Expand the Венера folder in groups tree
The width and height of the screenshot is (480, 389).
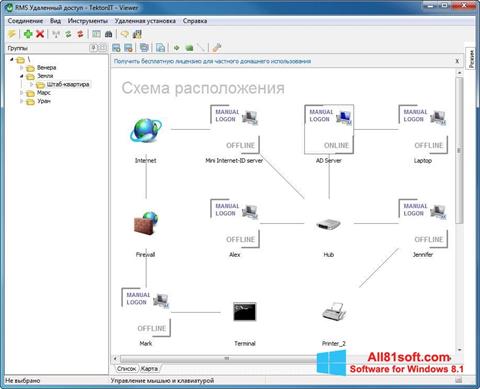point(22,68)
